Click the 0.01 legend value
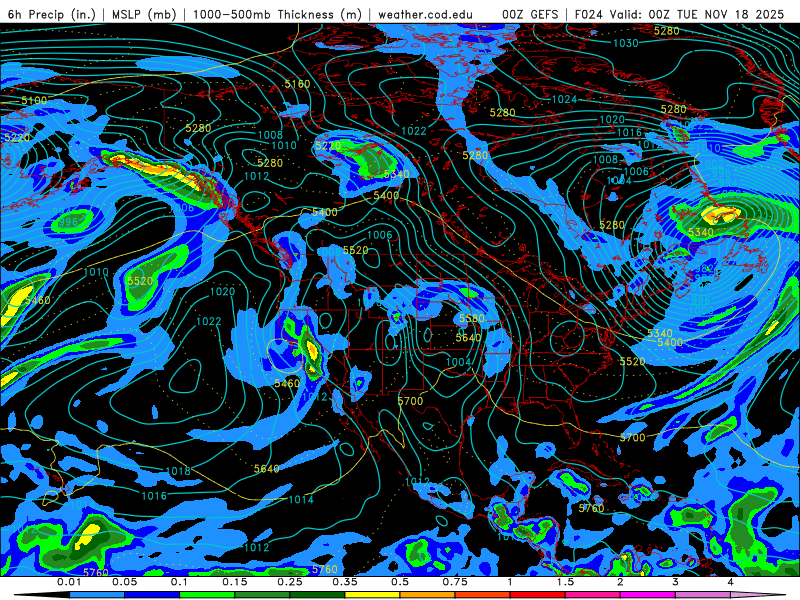Screen dimensions: 800x600 click(69, 582)
